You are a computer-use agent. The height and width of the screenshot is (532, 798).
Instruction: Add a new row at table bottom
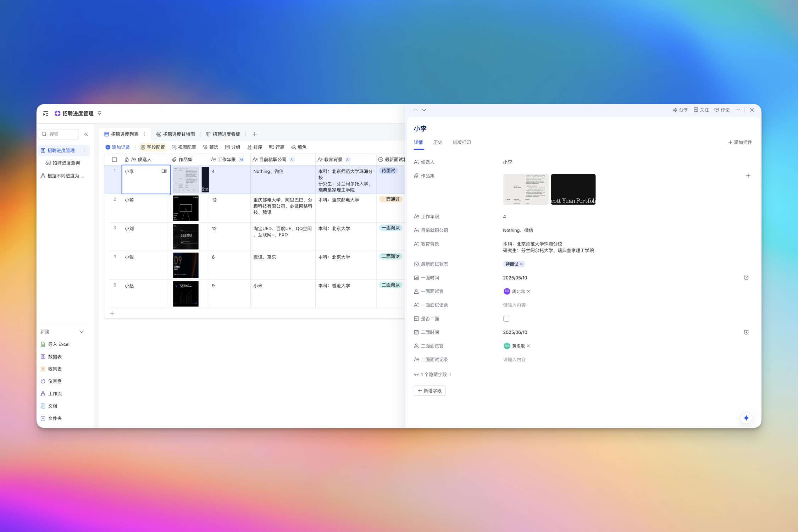pos(112,313)
